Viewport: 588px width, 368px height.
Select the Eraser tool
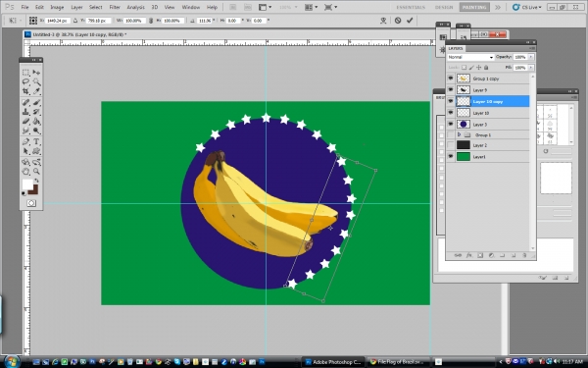[x=25, y=121]
